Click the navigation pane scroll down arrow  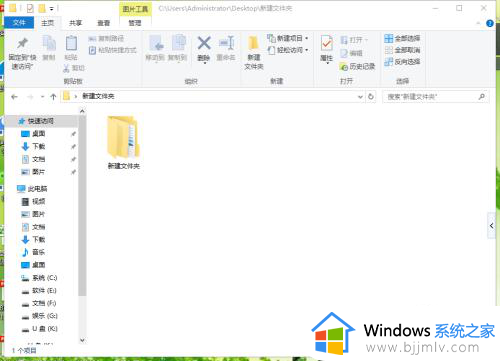pos(82,340)
